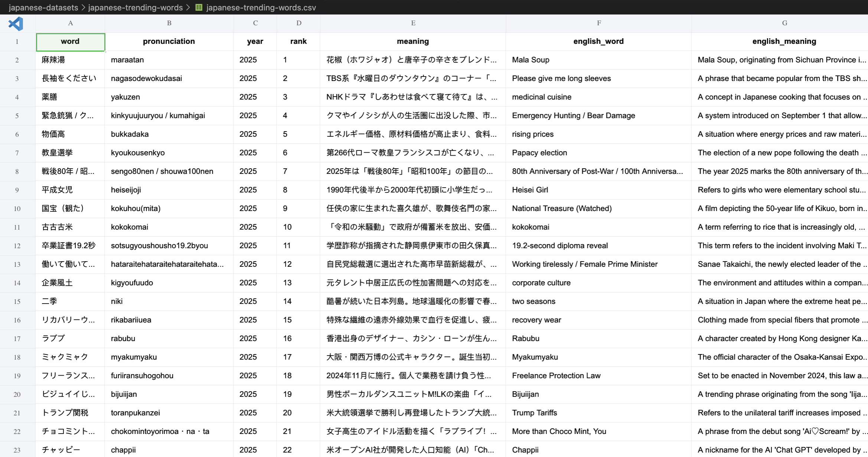Select column header E to highlight meaning column
This screenshot has height=457, width=868.
(413, 23)
